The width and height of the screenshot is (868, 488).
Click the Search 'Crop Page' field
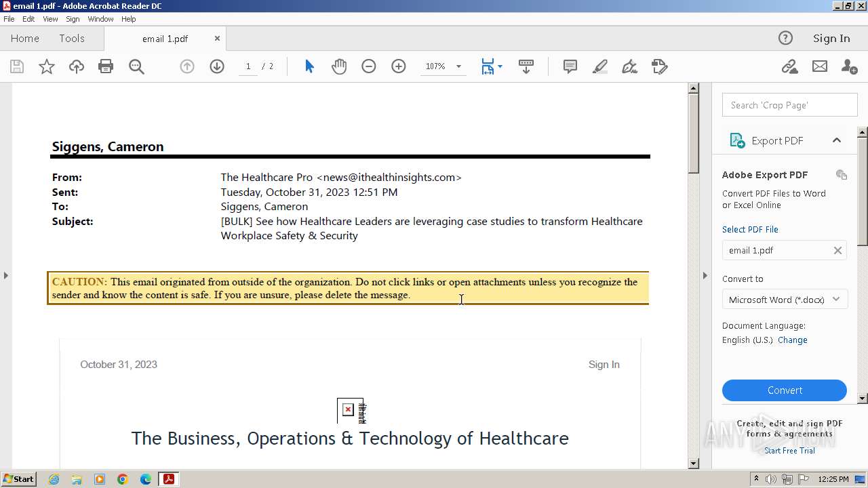[790, 105]
